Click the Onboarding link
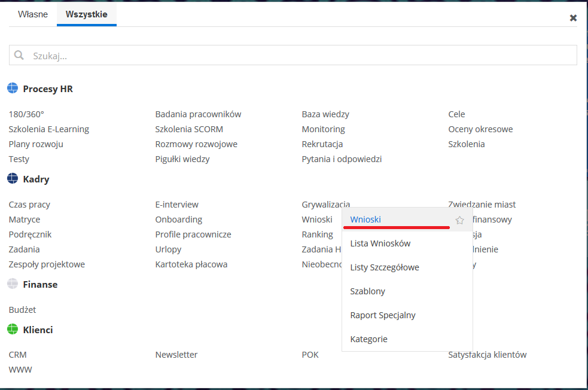588x390 pixels. coord(179,220)
